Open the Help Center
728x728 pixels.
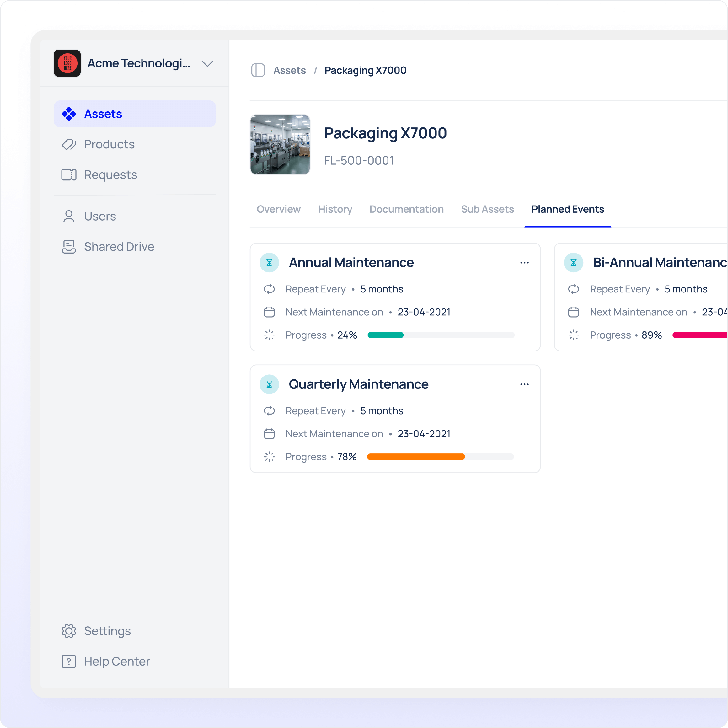tap(116, 661)
